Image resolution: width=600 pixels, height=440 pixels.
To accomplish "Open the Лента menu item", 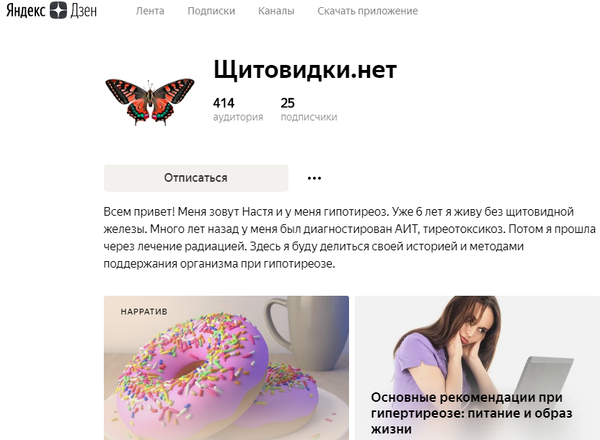I will click(150, 11).
